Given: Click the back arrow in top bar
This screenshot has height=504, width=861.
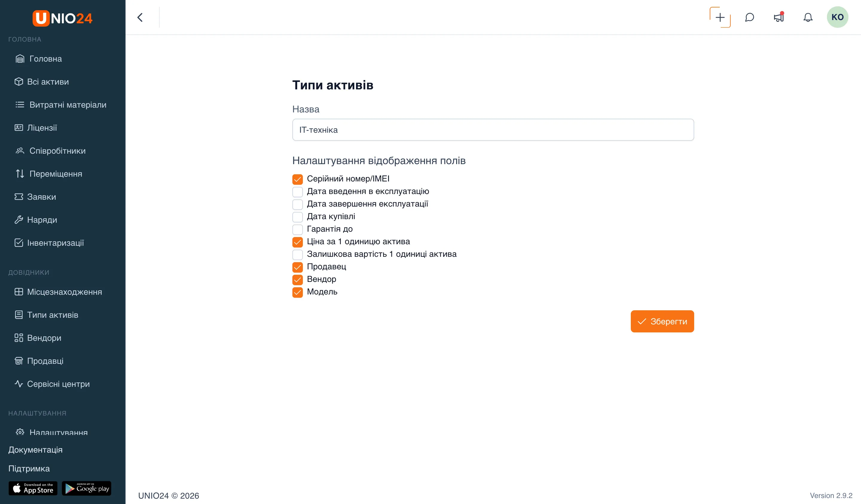Looking at the screenshot, I should pos(140,17).
